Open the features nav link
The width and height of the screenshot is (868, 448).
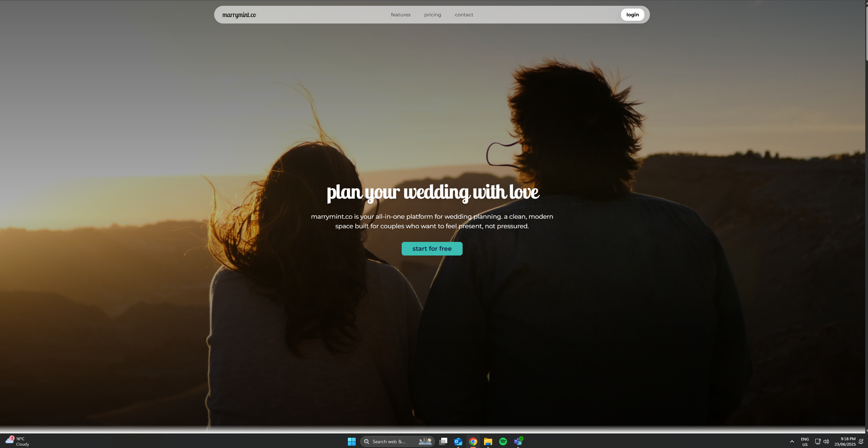[400, 15]
